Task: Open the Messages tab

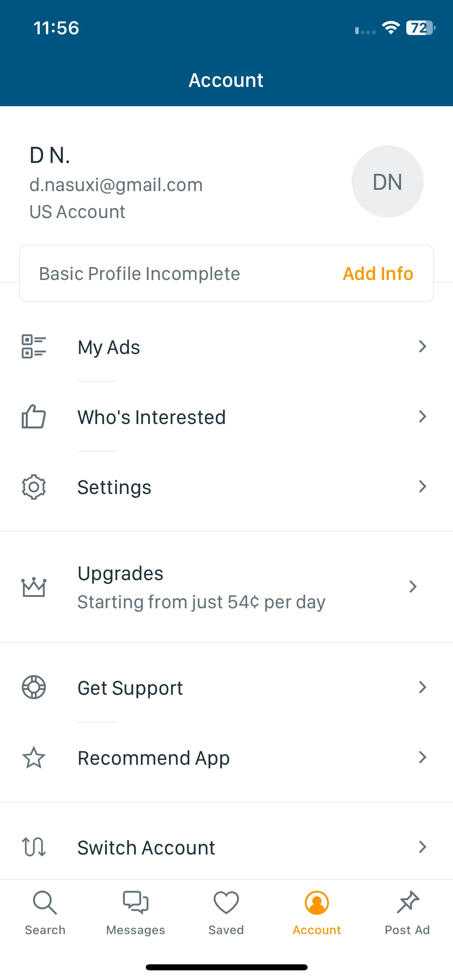Action: click(x=136, y=913)
